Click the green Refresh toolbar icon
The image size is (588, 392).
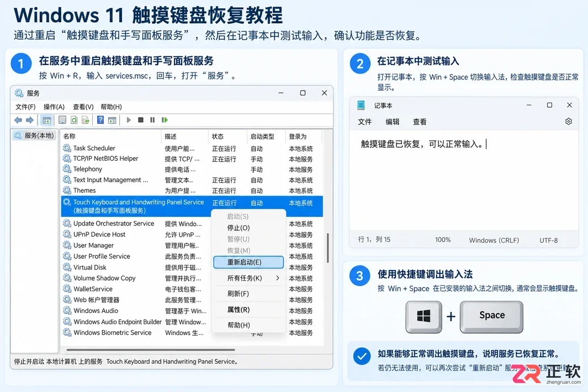[x=74, y=120]
